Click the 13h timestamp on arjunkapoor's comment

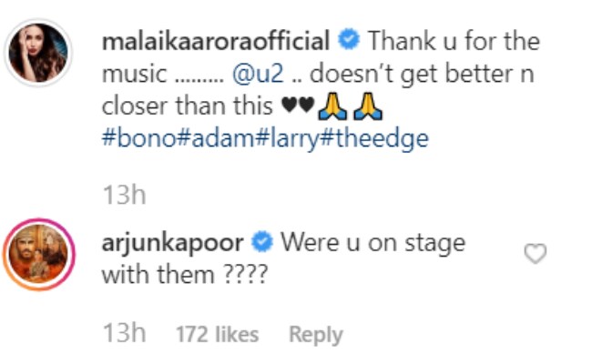pos(123,335)
